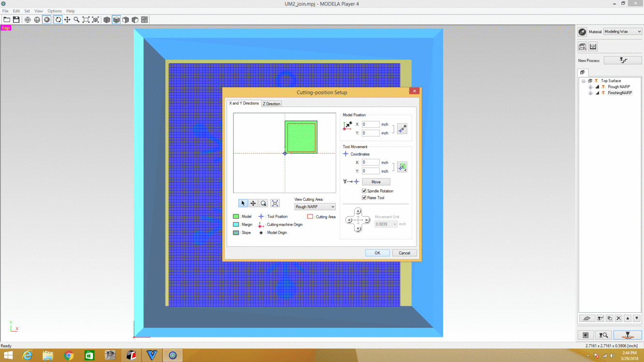Click the delete process X icon
Screen dimensions: 644x362
pyautogui.click(x=618, y=319)
